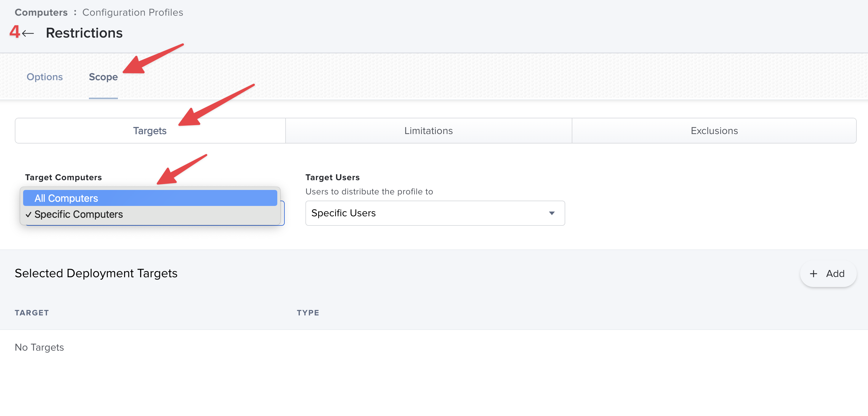Viewport: 868px width, 416px height.
Task: Switch to the Options tab
Action: coord(44,77)
